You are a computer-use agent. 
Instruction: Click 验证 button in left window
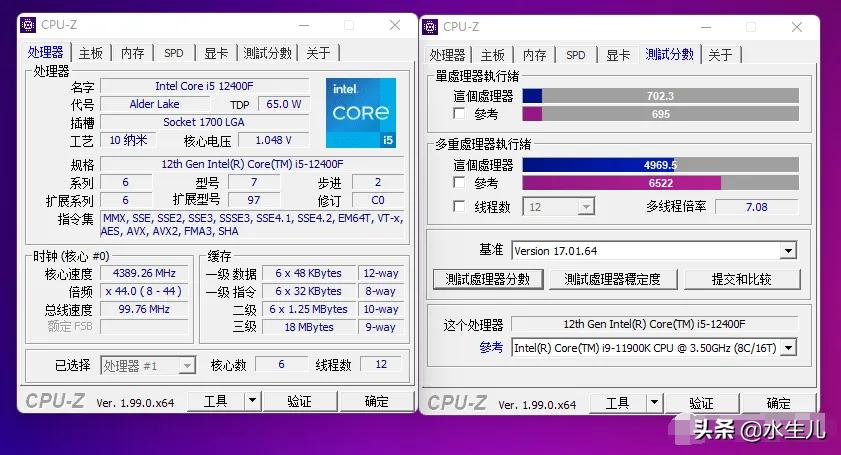tap(299, 401)
